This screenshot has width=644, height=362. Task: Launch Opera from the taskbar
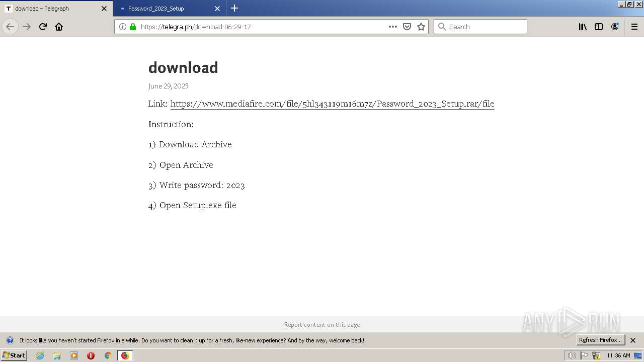[91, 355]
